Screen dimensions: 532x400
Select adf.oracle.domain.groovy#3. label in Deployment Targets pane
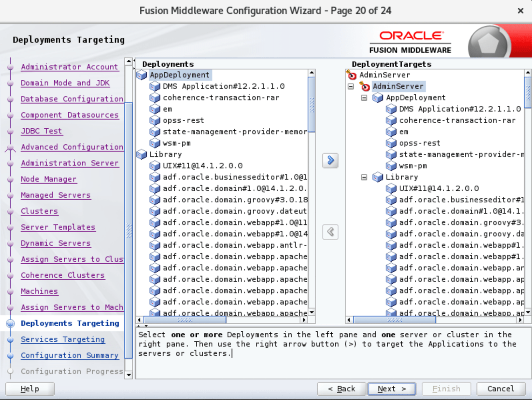(461, 223)
